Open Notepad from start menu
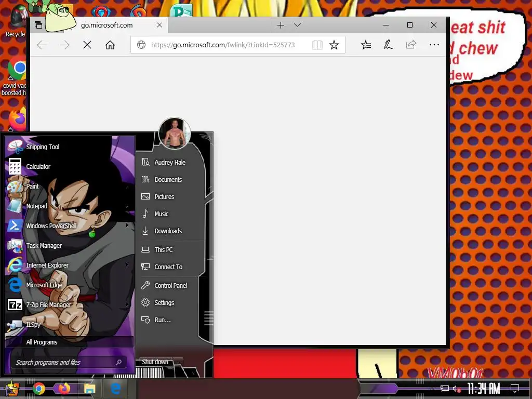The image size is (532, 399). pos(70,206)
